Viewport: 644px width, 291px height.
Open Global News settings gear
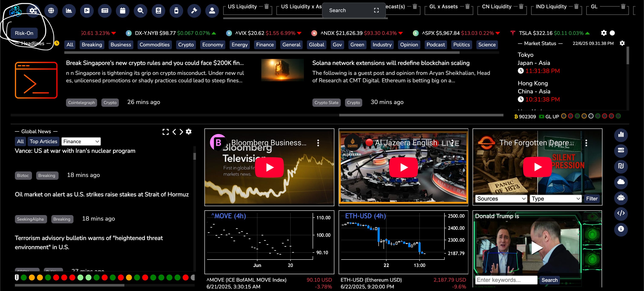[189, 132]
